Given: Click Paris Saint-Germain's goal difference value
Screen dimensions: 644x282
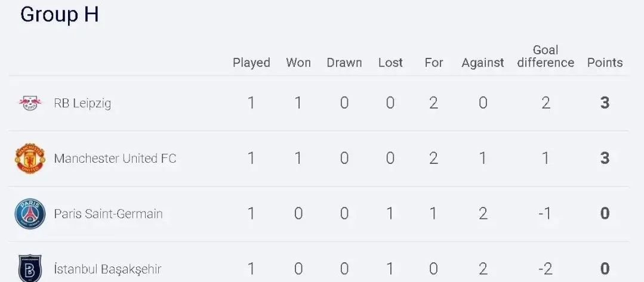Looking at the screenshot, I should coord(544,214).
